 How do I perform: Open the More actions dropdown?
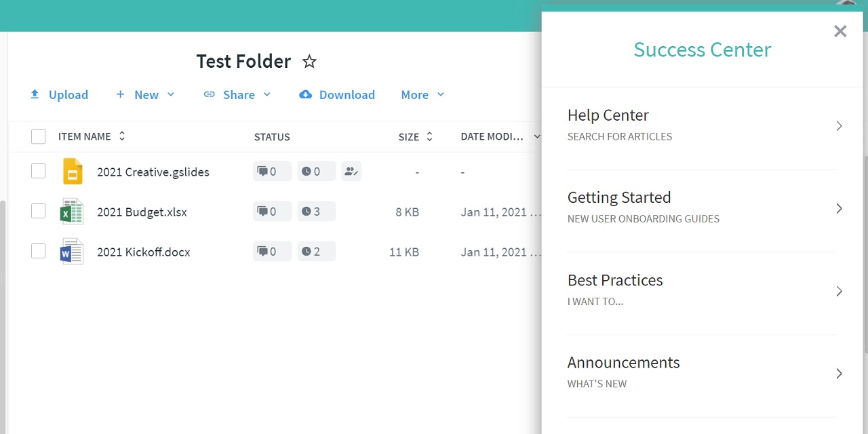point(422,95)
